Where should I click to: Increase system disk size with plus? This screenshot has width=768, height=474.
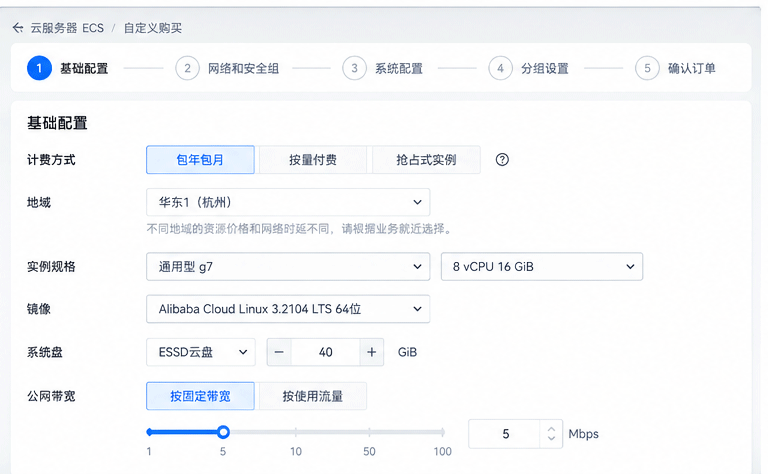coord(372,352)
